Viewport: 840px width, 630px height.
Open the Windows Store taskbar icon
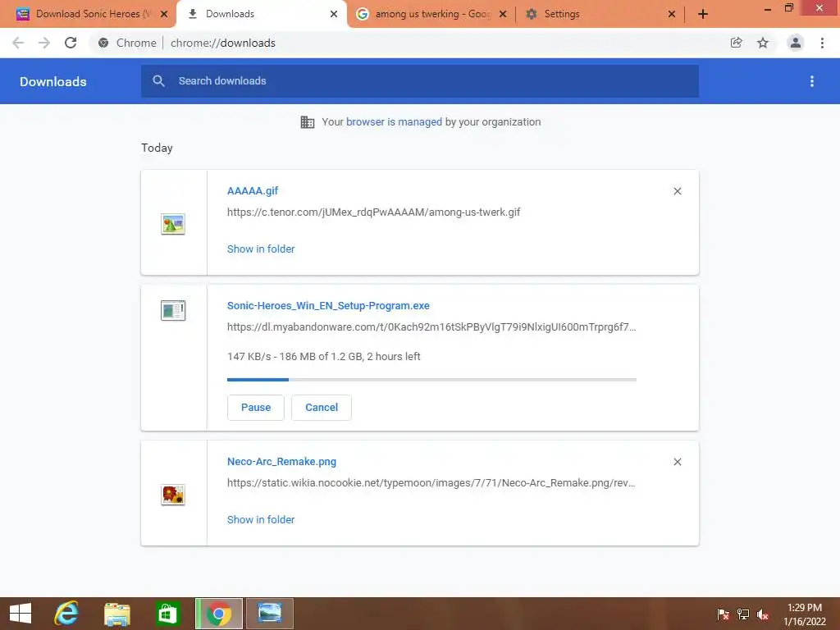167,614
